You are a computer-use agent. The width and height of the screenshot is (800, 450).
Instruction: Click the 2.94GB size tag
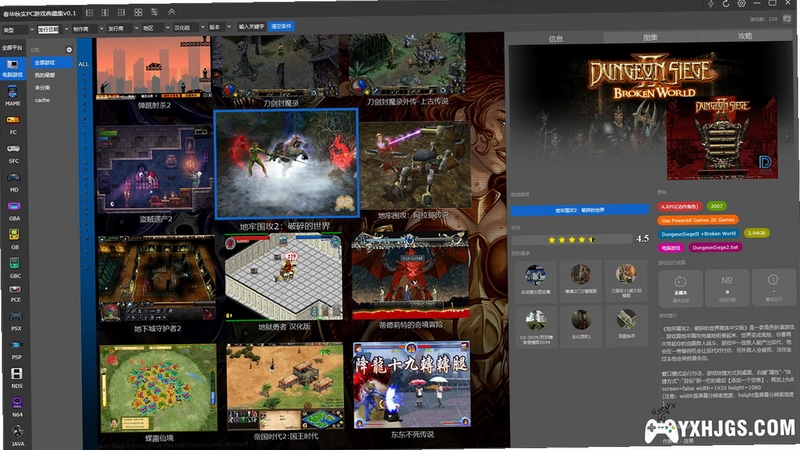coord(756,233)
